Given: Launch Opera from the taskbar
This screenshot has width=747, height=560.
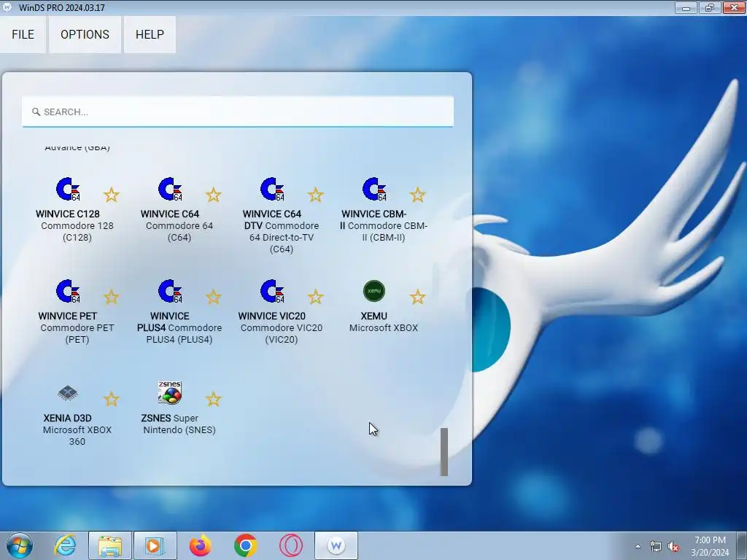Looking at the screenshot, I should 290,545.
